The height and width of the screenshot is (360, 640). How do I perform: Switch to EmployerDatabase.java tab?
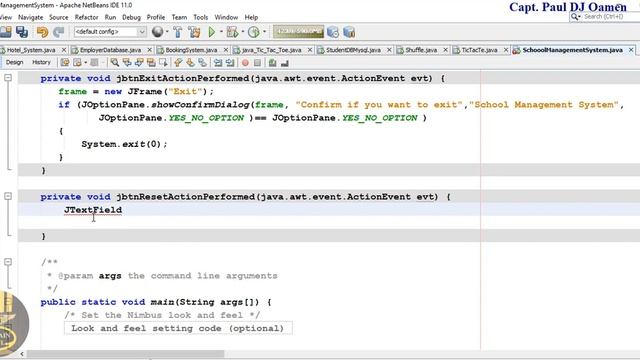(110, 50)
